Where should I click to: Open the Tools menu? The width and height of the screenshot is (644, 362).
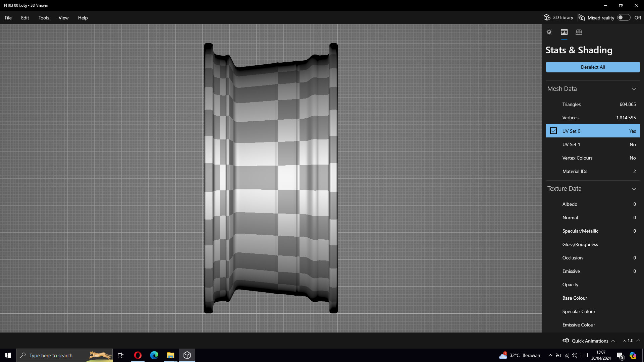tap(44, 18)
